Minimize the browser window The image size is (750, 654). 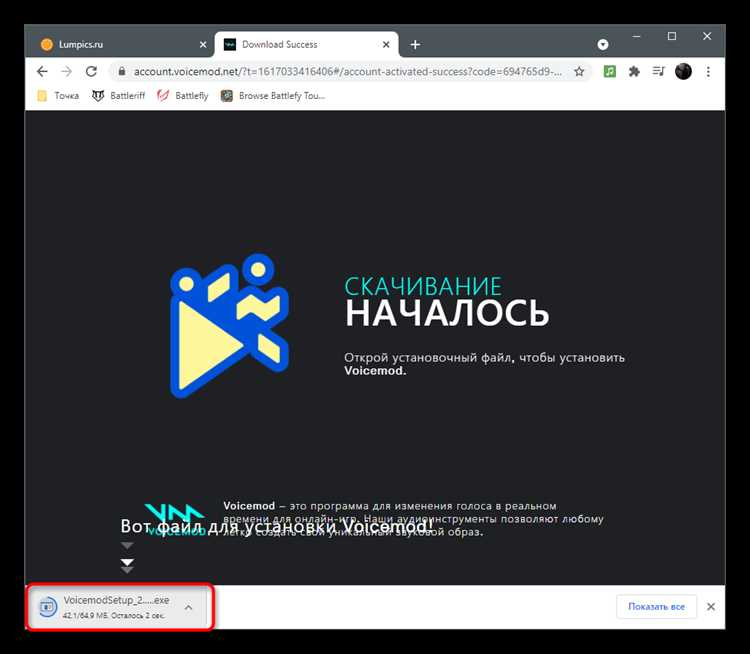pyautogui.click(x=636, y=36)
